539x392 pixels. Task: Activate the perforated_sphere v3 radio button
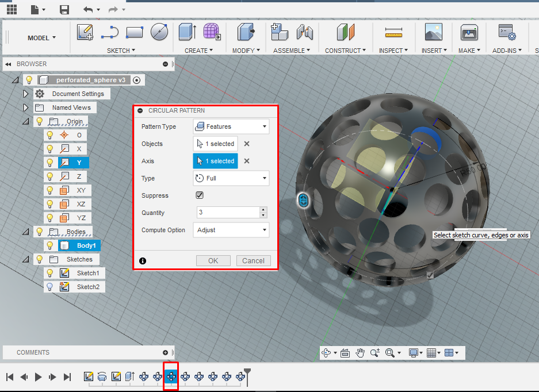click(136, 80)
